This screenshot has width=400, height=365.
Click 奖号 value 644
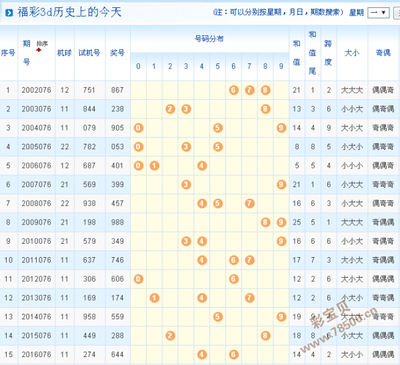(x=117, y=354)
